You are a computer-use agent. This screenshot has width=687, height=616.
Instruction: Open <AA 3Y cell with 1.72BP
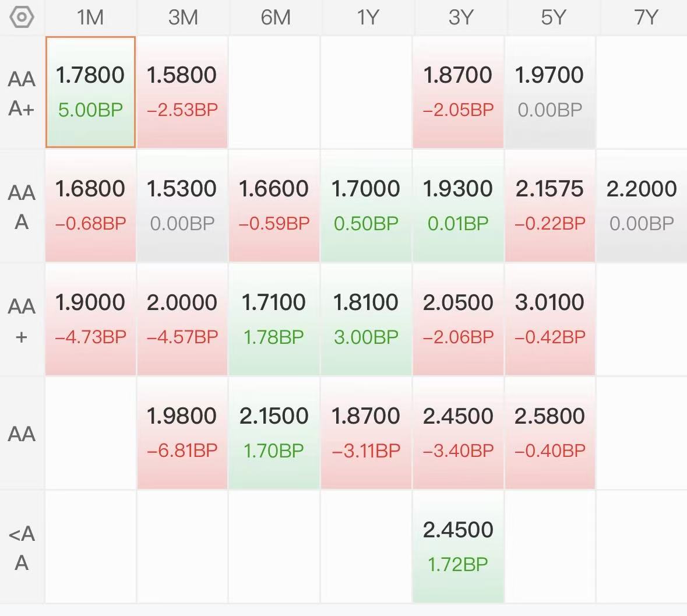[x=459, y=547]
